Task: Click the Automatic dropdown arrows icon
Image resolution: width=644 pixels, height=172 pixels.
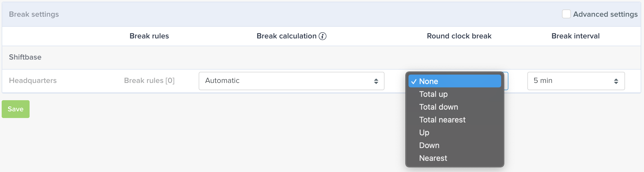Action: [376, 81]
